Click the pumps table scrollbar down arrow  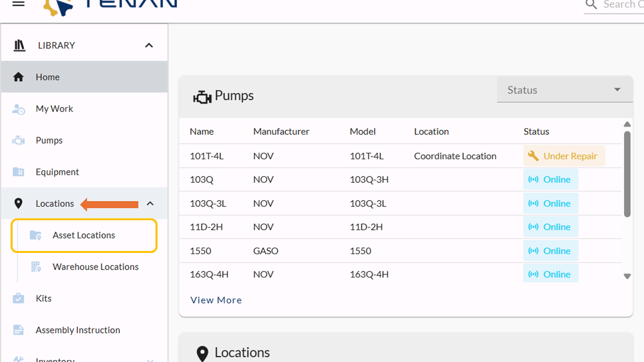(627, 276)
